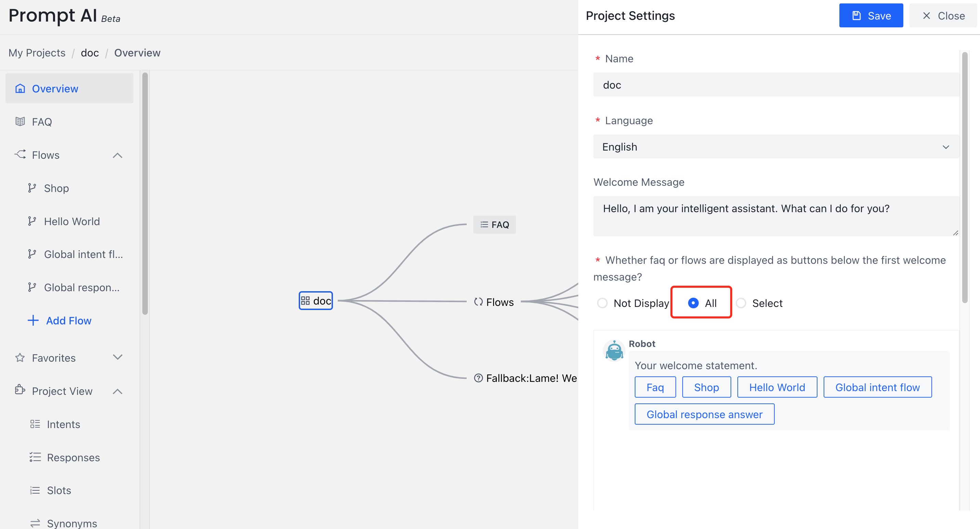Collapse the Project View section
The width and height of the screenshot is (980, 529).
tap(118, 391)
